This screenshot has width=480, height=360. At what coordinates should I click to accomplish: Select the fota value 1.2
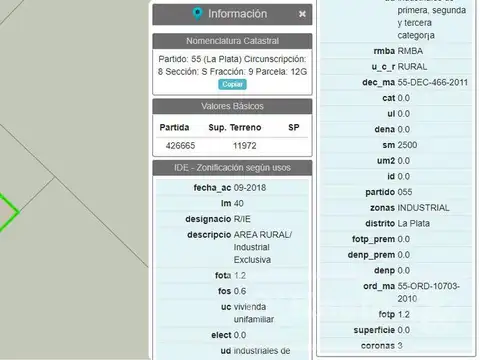240,276
